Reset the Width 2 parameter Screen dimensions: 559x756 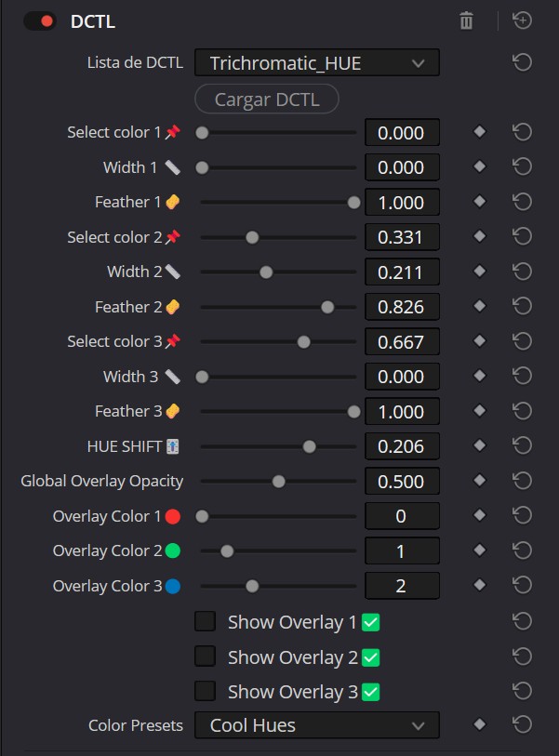click(522, 272)
